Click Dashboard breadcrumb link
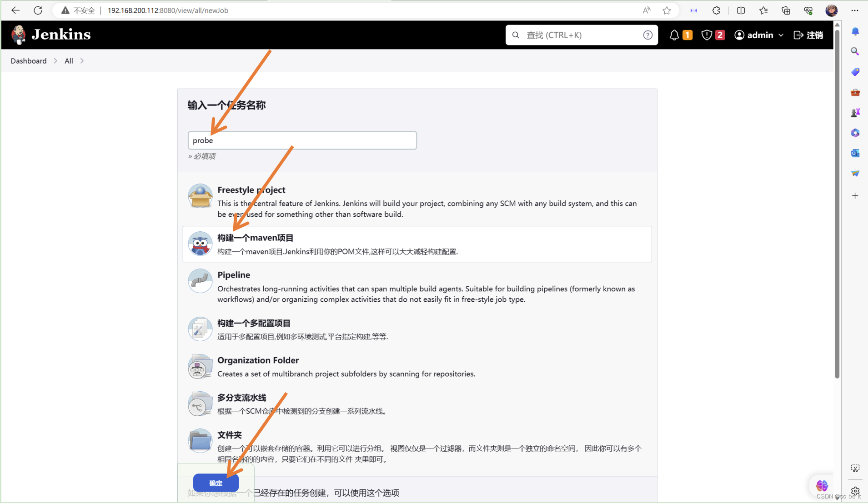This screenshot has width=868, height=503. click(29, 61)
